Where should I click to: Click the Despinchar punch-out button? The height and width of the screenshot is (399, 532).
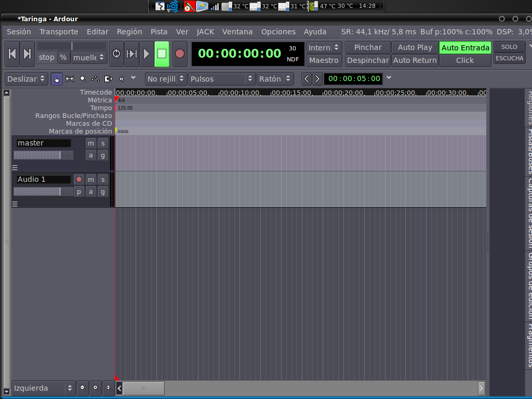(x=368, y=60)
